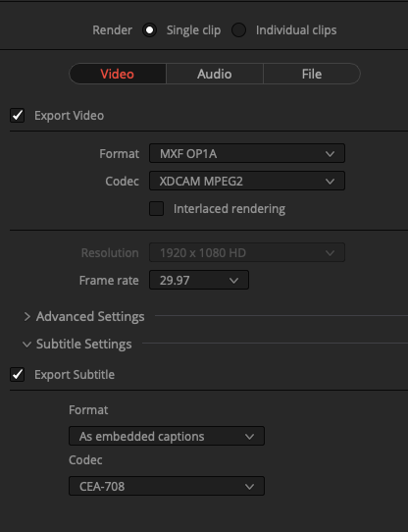Switch to the Video tab
The image size is (408, 532).
pyautogui.click(x=118, y=74)
